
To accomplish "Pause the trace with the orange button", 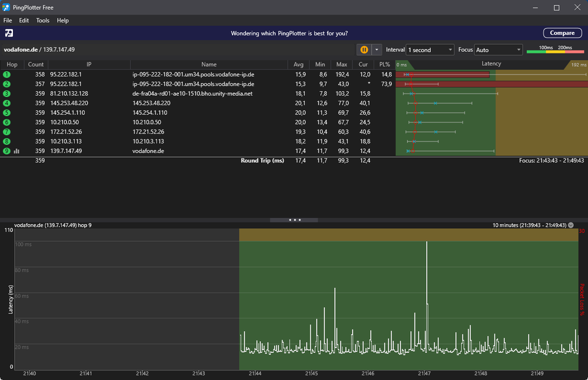I will (x=364, y=50).
